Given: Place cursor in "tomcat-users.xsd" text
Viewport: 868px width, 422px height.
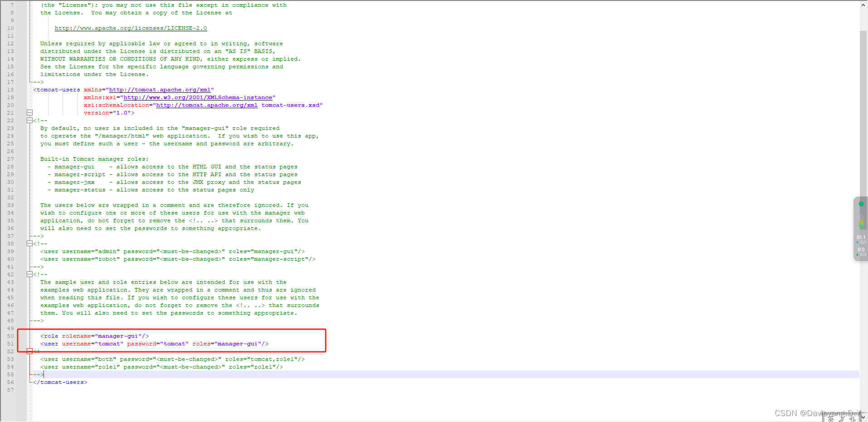Looking at the screenshot, I should pos(290,105).
